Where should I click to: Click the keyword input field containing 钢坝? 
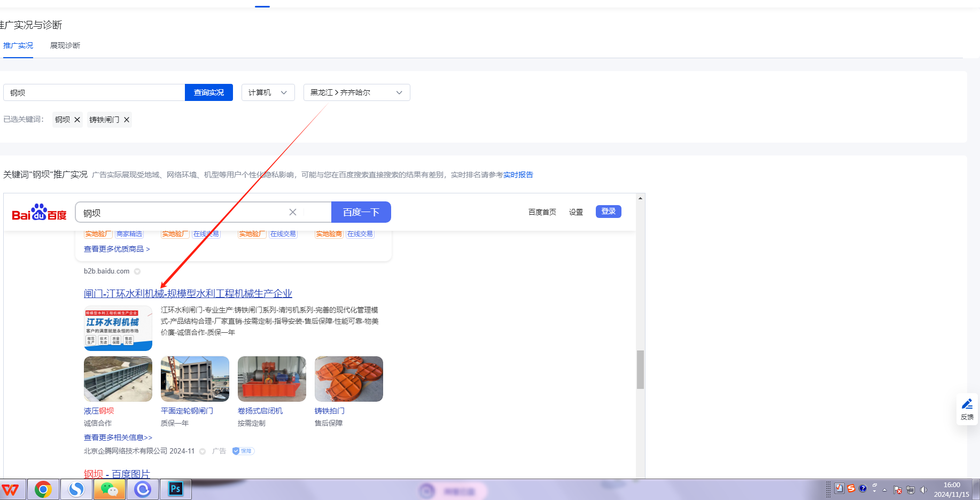(94, 92)
